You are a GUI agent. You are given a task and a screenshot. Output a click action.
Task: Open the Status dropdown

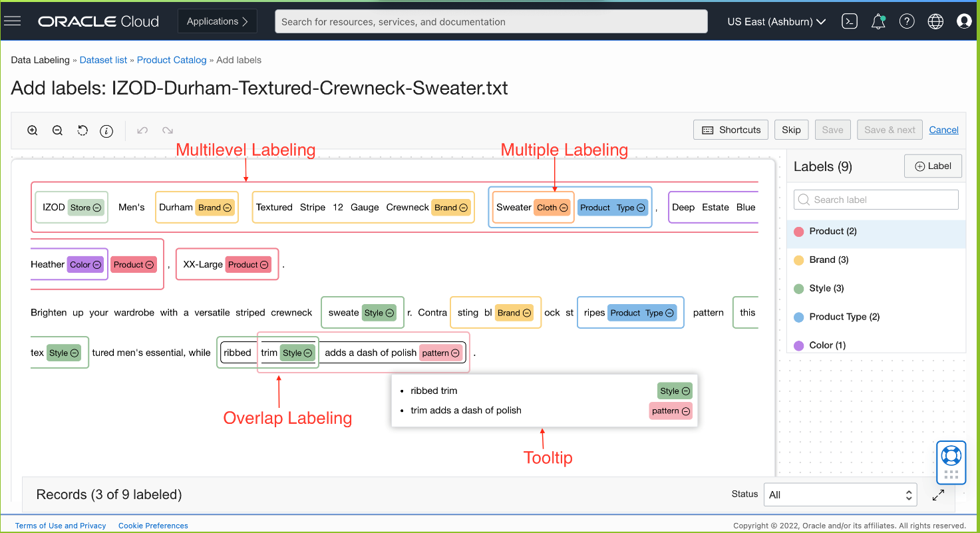tap(840, 494)
